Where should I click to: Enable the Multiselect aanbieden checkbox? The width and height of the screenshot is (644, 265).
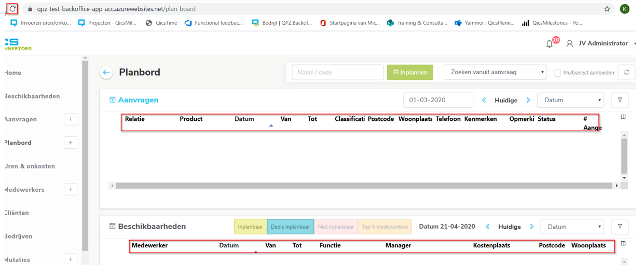point(557,73)
